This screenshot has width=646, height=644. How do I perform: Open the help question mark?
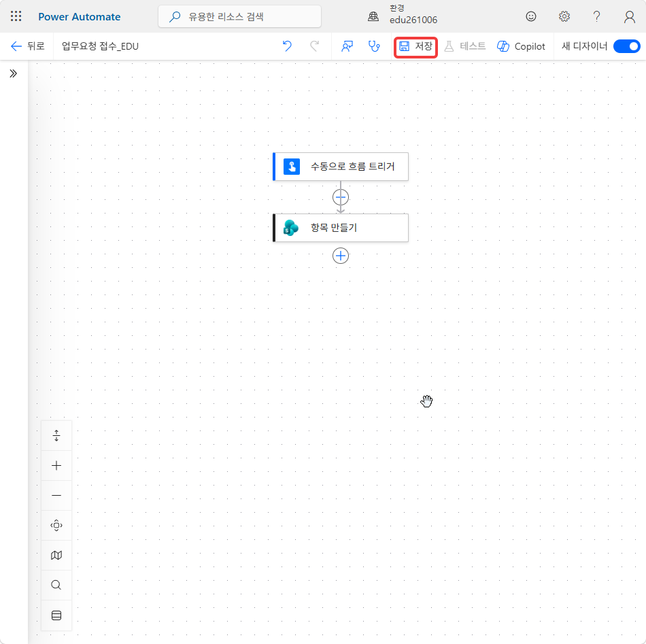coord(596,16)
